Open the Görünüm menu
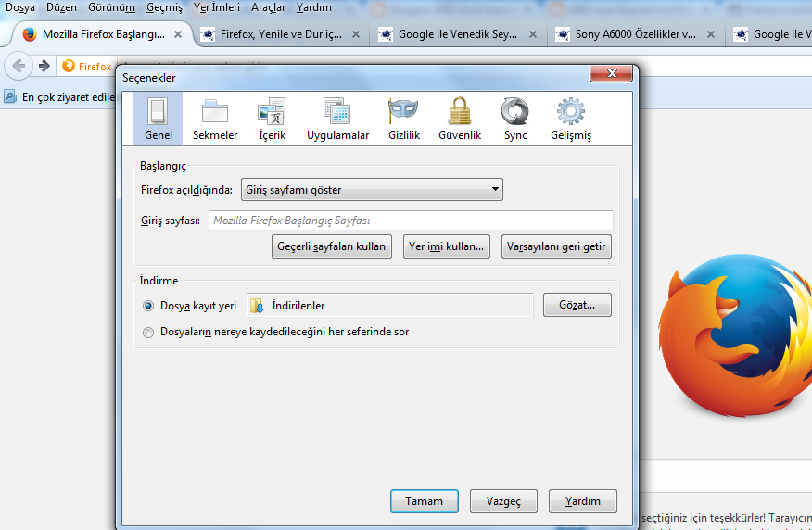This screenshot has height=530, width=812. (111, 7)
